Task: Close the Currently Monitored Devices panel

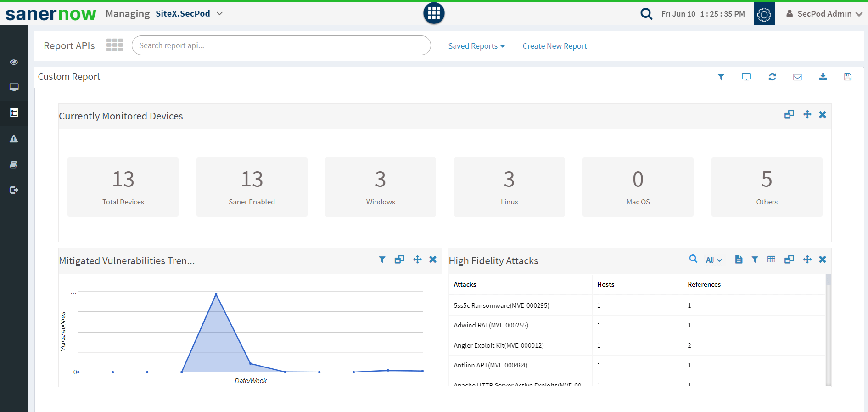Action: pyautogui.click(x=823, y=114)
